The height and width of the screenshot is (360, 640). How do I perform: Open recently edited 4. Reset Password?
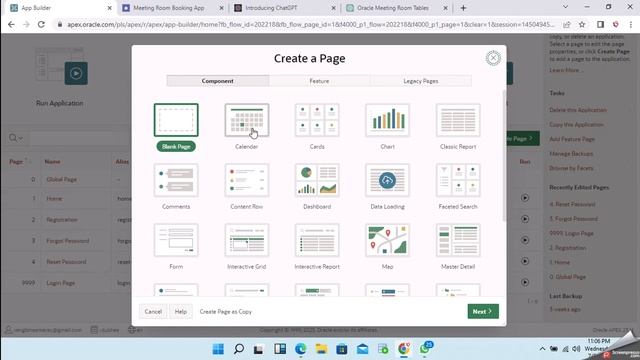point(572,204)
